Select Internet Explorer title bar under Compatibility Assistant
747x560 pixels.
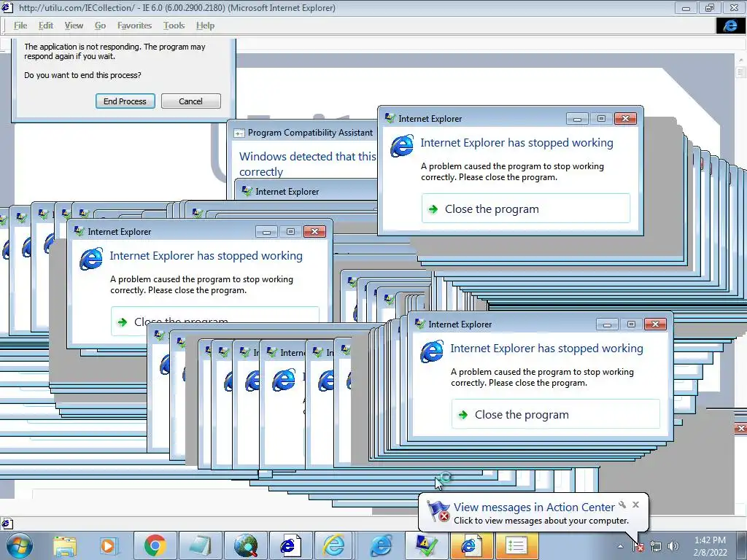pyautogui.click(x=307, y=191)
